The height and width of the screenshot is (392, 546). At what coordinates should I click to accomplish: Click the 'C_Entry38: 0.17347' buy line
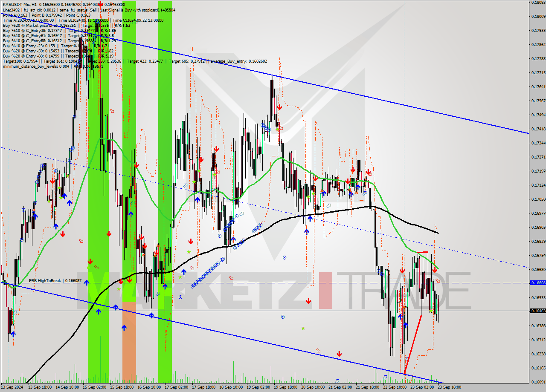point(59,30)
